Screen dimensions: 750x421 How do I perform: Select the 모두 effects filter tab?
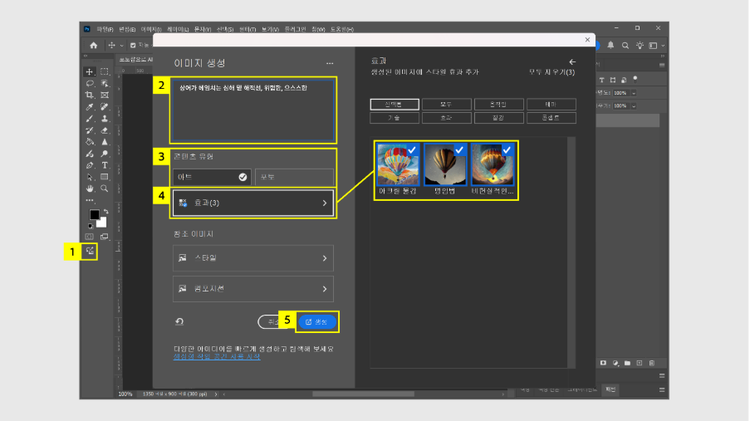point(446,104)
